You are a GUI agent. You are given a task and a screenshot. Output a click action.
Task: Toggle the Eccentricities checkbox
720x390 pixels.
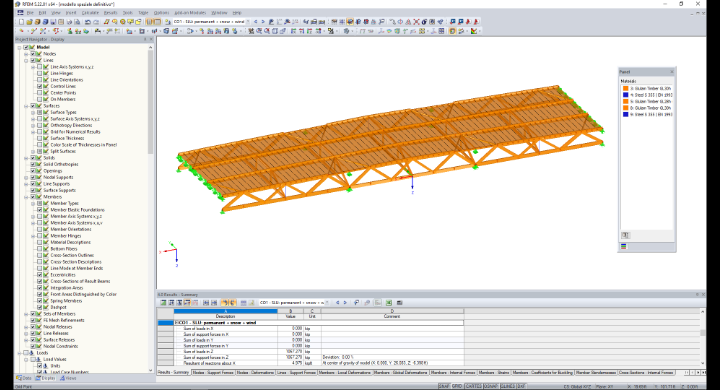coord(39,275)
